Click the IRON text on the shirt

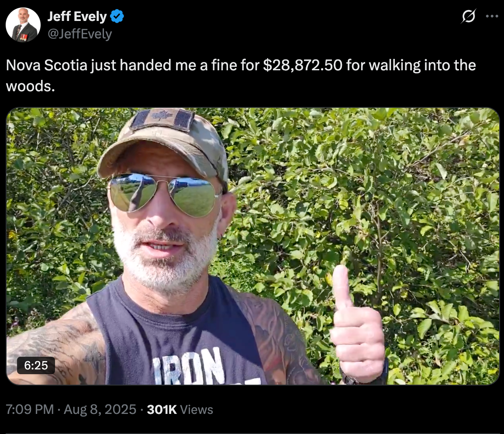click(188, 367)
